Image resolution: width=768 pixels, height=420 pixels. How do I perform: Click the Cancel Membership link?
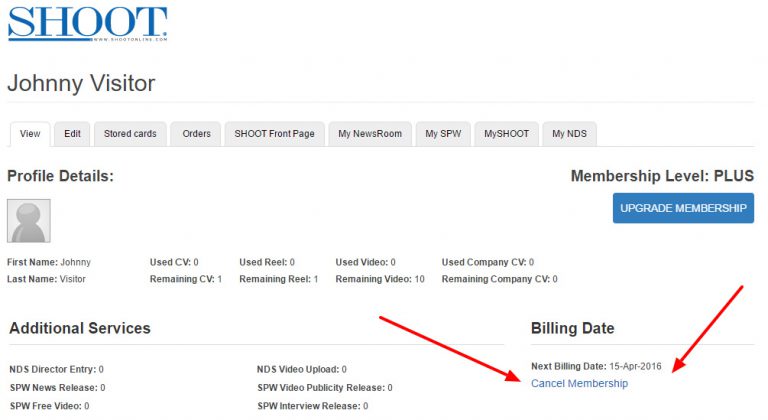point(579,383)
